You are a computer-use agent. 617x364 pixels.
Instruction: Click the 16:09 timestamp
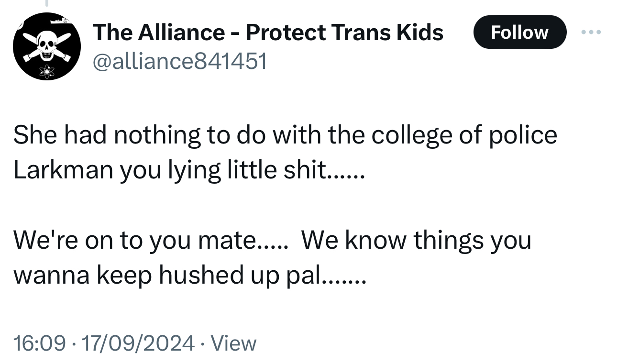pyautogui.click(x=40, y=343)
